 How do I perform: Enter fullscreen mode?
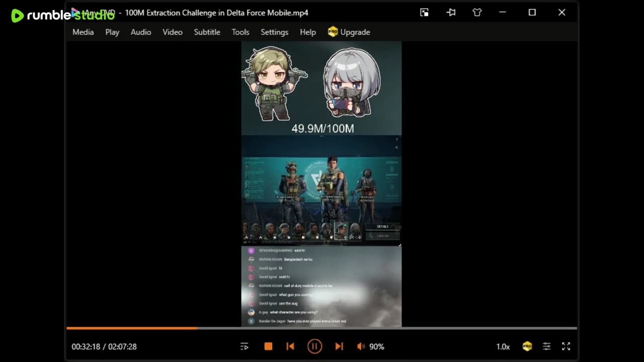[566, 346]
